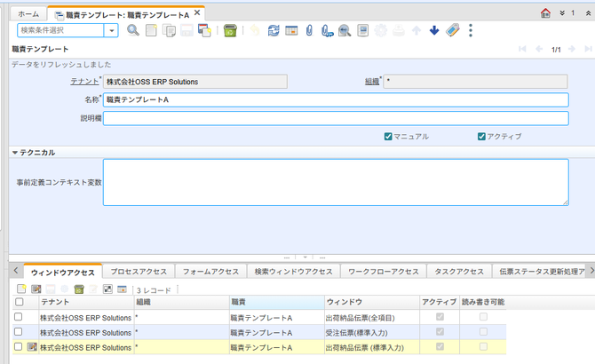Image resolution: width=595 pixels, height=364 pixels.
Task: Refresh data with the blue arrows icon
Action: pos(274,30)
